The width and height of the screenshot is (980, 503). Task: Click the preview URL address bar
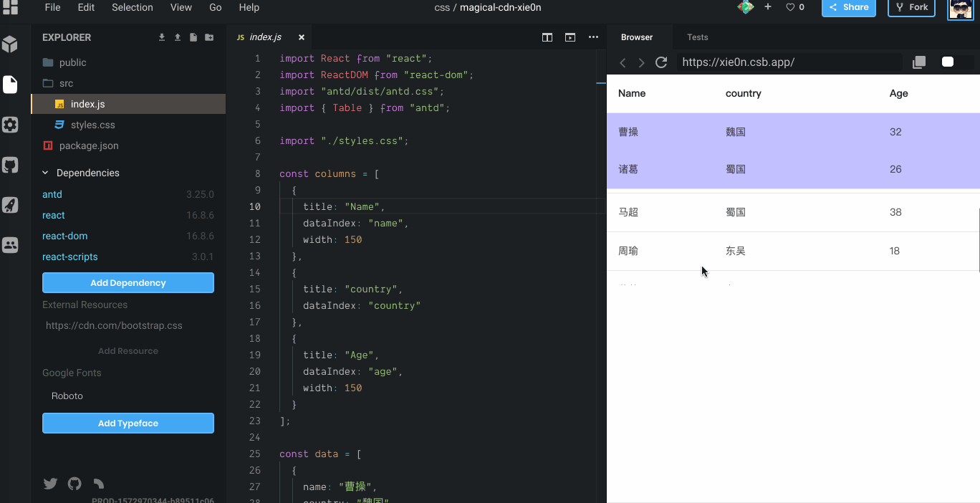pos(789,62)
